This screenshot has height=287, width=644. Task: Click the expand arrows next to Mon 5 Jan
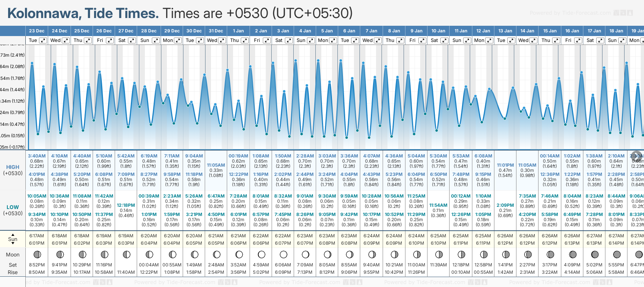click(x=333, y=40)
